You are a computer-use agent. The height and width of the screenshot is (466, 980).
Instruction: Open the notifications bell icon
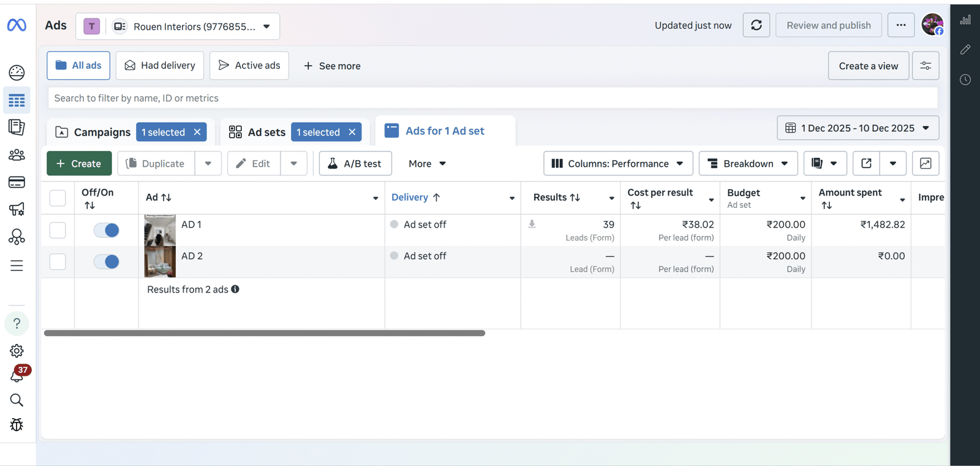(x=17, y=375)
